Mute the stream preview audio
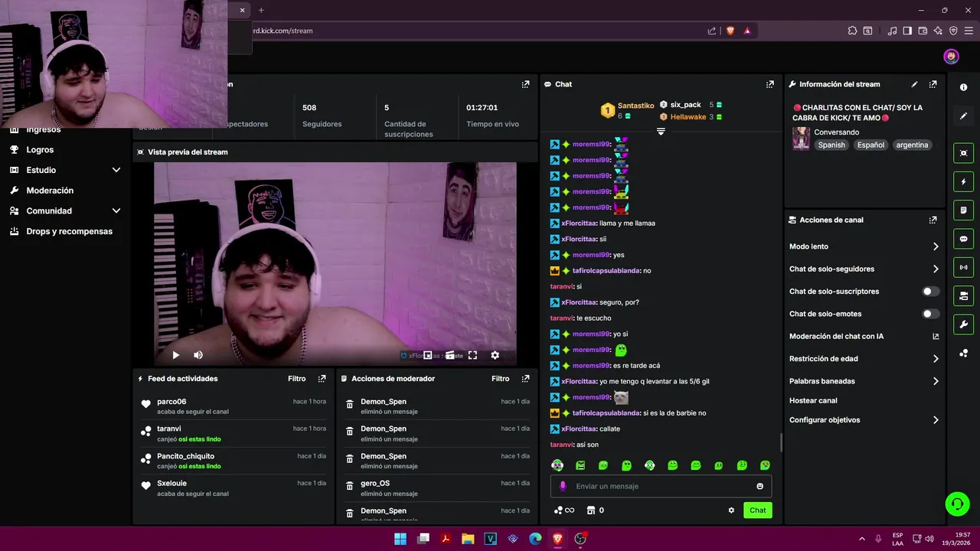The image size is (980, 551). (x=198, y=355)
